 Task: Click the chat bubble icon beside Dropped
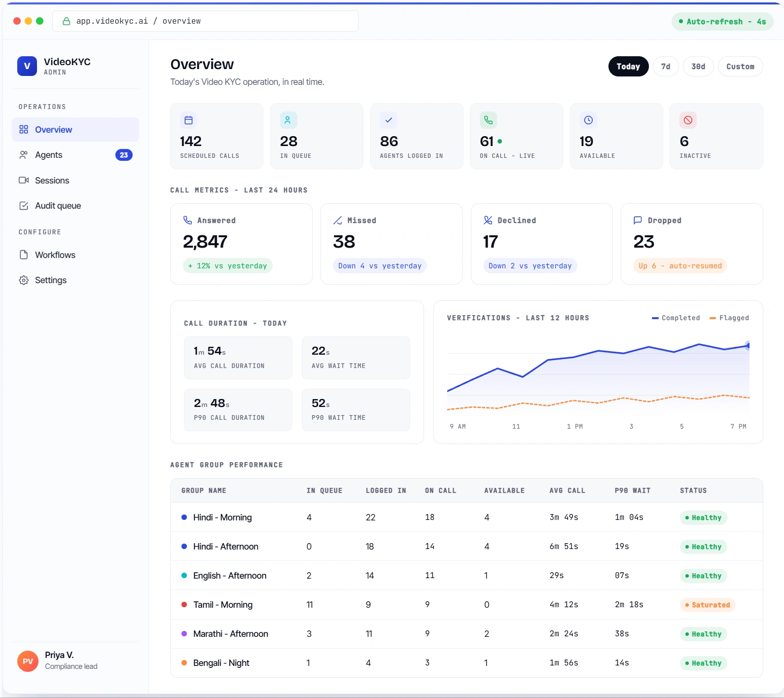pos(638,220)
